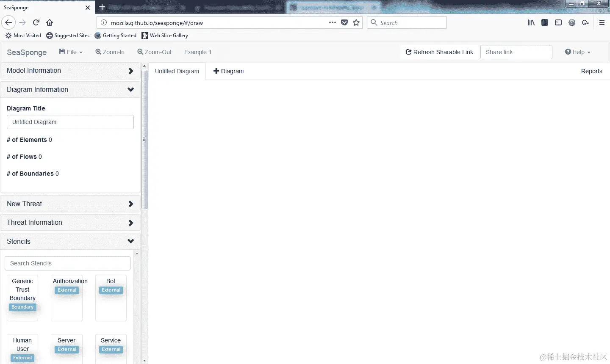Image resolution: width=610 pixels, height=364 pixels.
Task: Add a new Diagram tab
Action: coord(228,71)
